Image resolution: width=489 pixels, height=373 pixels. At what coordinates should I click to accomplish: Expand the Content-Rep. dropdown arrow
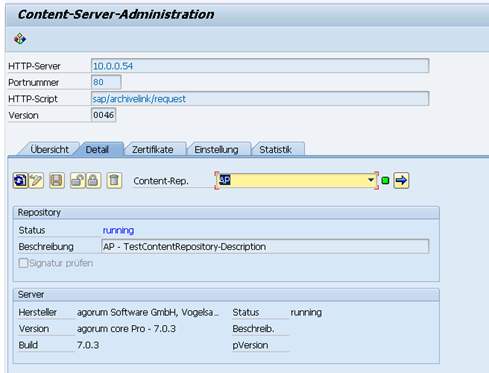coord(371,180)
